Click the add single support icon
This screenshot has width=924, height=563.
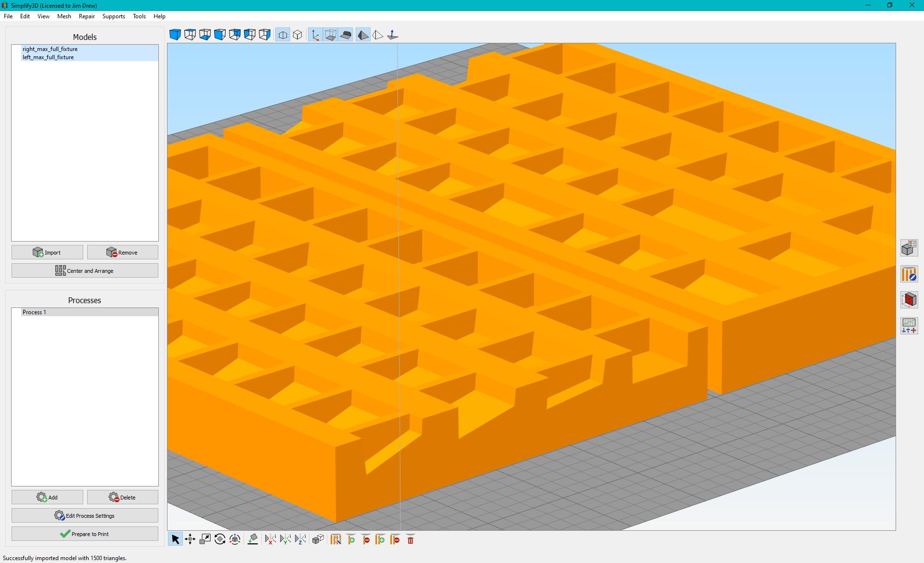(x=351, y=539)
